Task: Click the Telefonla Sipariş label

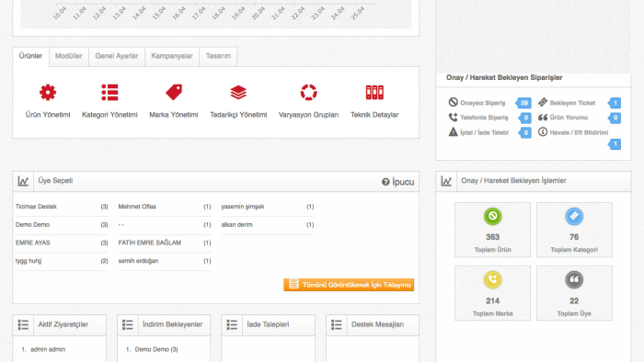Action: 484,118
